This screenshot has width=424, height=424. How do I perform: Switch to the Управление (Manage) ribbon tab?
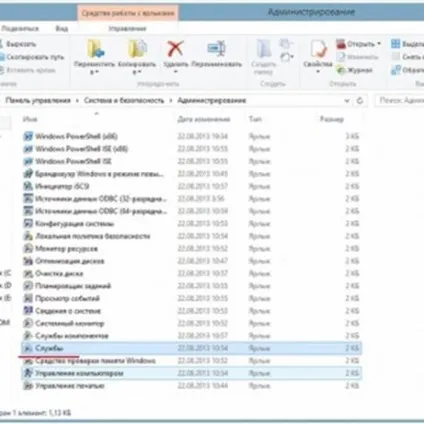point(127,29)
